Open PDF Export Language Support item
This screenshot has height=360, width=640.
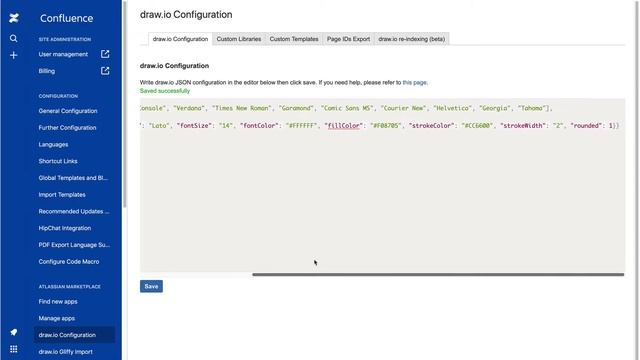74,245
